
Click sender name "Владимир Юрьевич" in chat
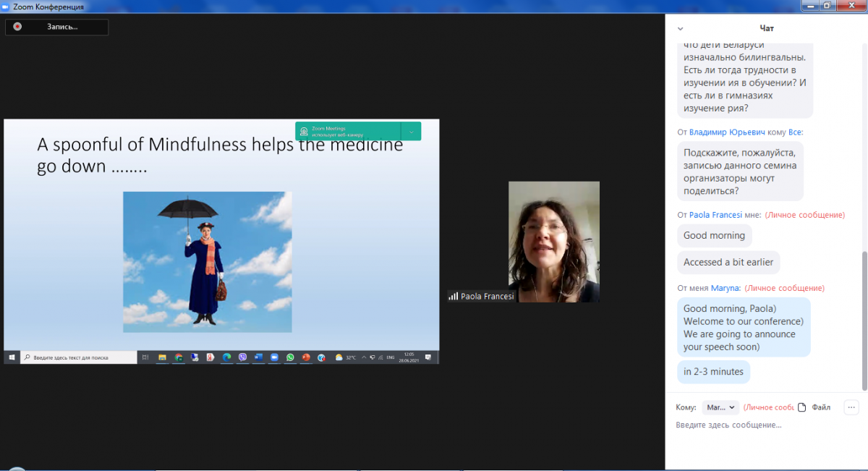(x=728, y=132)
